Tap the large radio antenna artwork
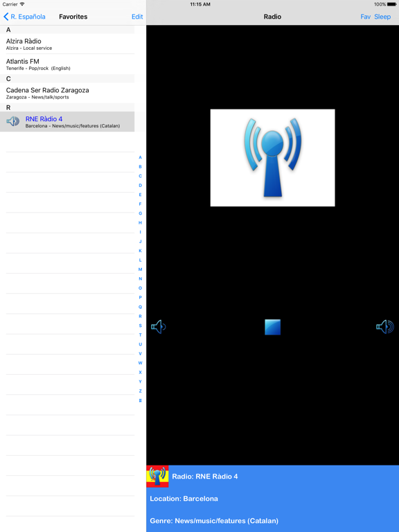This screenshot has height=532, width=399. tap(272, 158)
